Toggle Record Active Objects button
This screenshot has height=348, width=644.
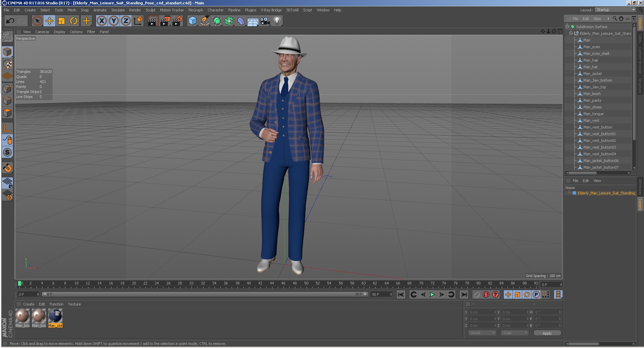point(476,294)
